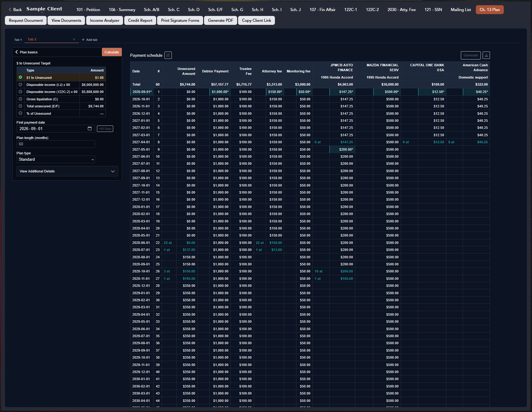
Task: Go back using the Back arrow
Action: (x=15, y=10)
